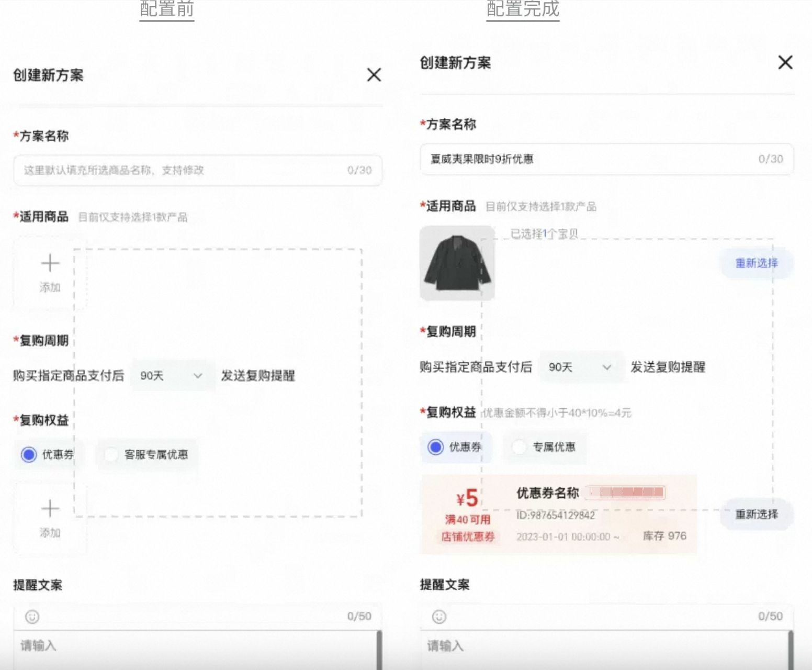Click the 方案名称 field containing 夏威夷果限时9折优惠
Screen dimensions: 812x670
(607, 159)
